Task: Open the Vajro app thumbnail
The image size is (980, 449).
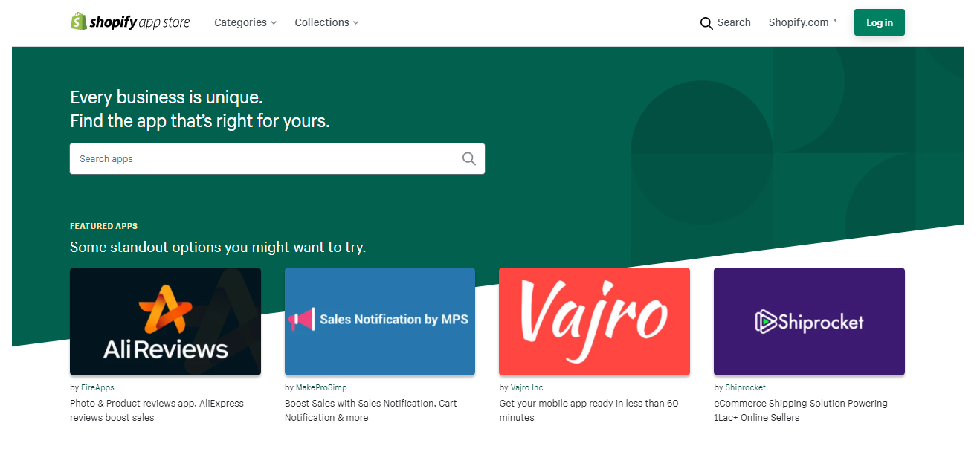Action: point(594,321)
